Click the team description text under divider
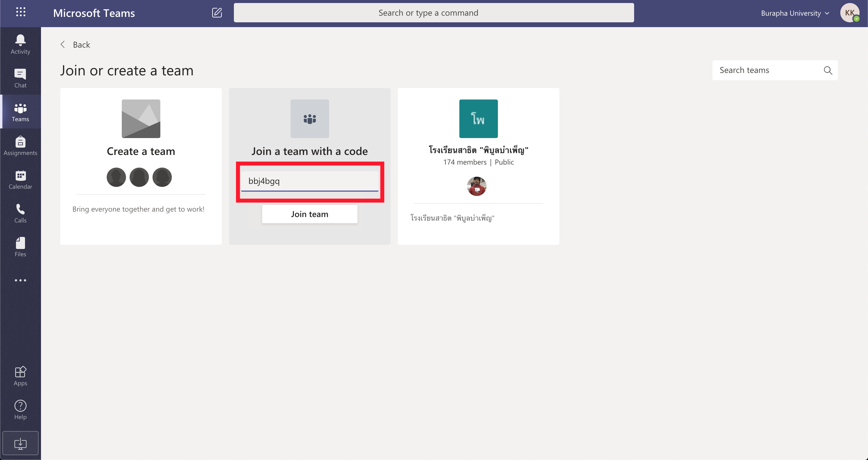868x460 pixels. [452, 218]
